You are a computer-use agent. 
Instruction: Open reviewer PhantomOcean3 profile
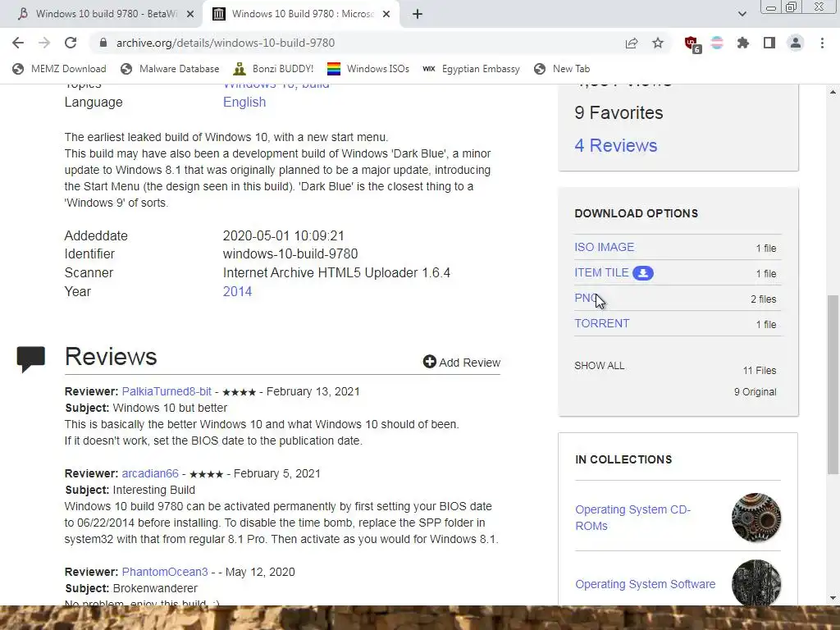[164, 572]
